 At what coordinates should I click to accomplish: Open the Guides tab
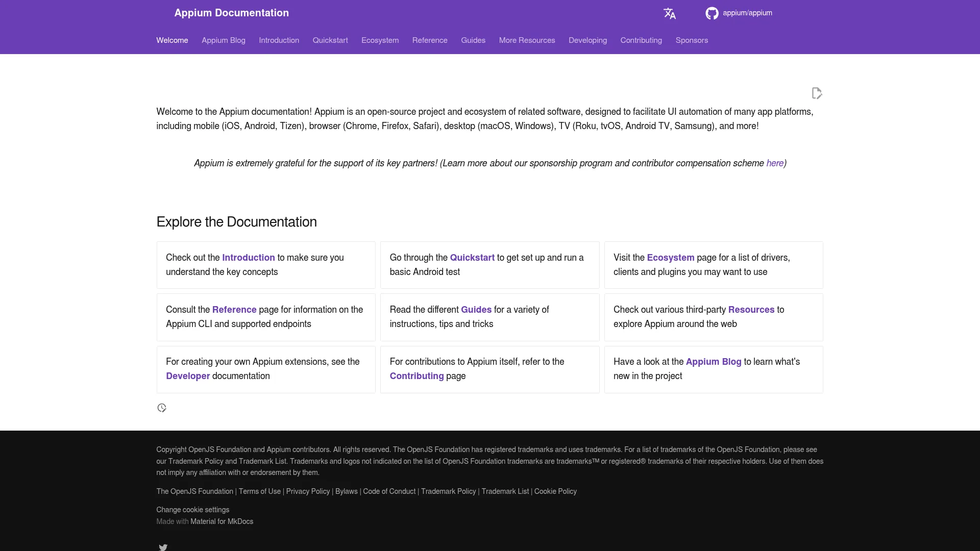(473, 40)
